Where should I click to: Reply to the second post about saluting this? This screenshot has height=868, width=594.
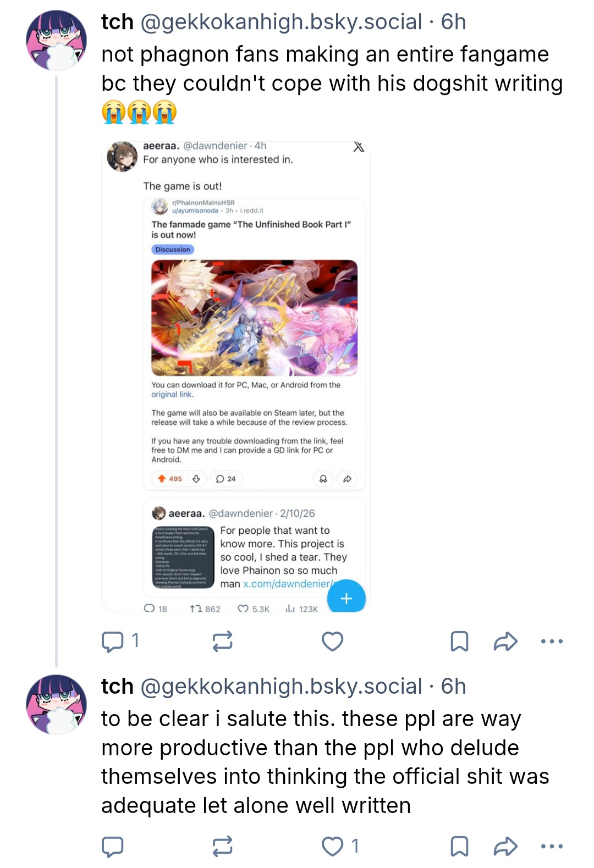tap(113, 847)
